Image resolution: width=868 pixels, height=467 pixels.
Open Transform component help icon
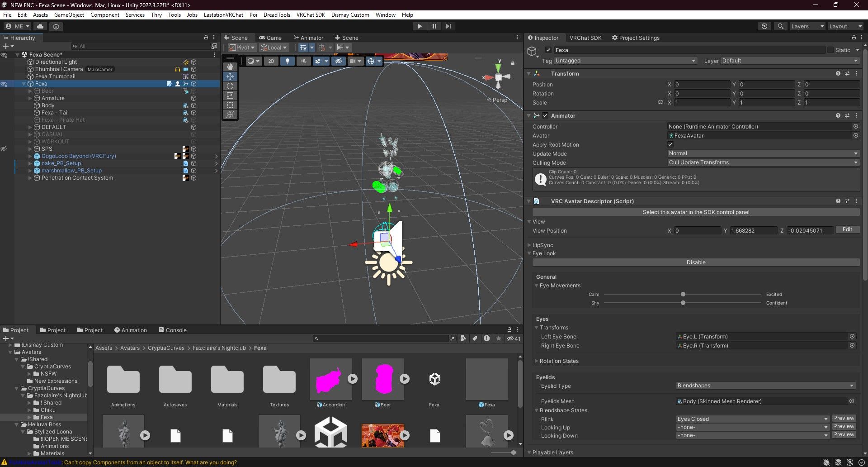838,73
